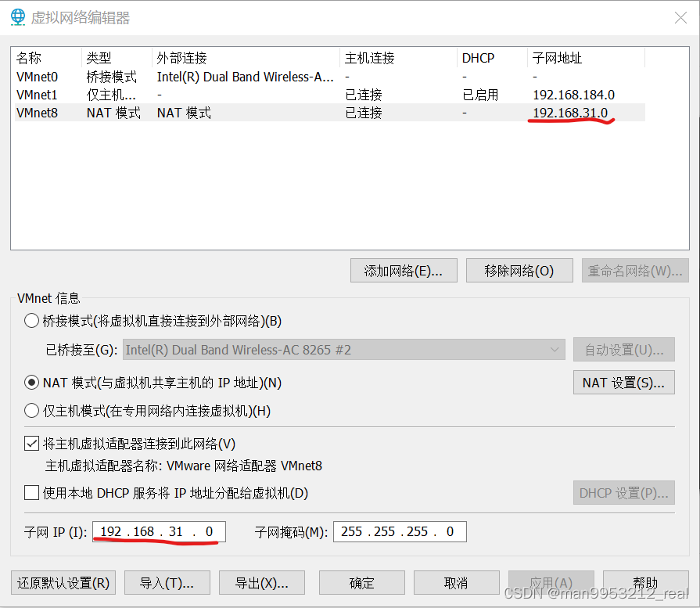700x608 pixels.
Task: Click 取消 button
Action: [x=456, y=583]
